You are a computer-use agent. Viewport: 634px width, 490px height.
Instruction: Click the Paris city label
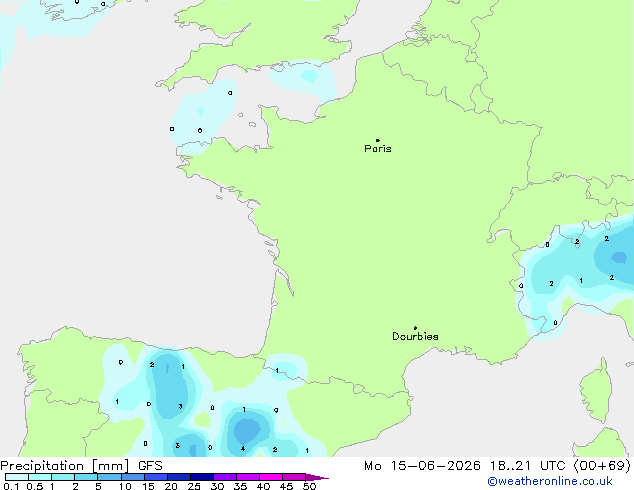378,148
